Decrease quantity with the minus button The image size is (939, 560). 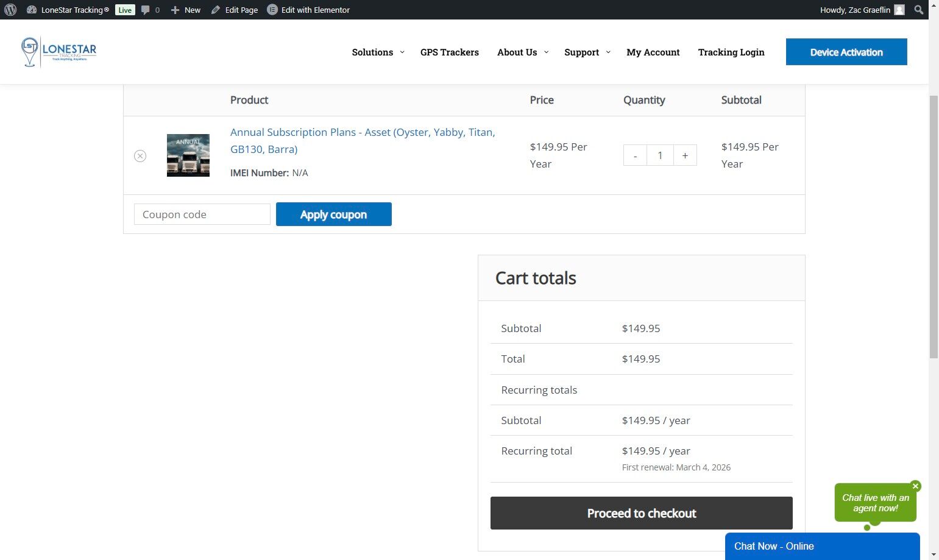[635, 155]
